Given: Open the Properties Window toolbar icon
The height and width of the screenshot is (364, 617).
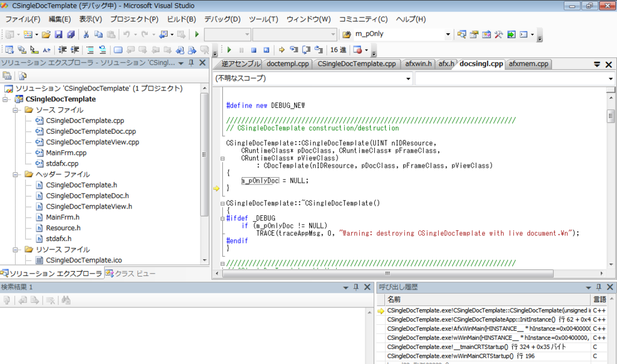Looking at the screenshot, I should click(474, 34).
